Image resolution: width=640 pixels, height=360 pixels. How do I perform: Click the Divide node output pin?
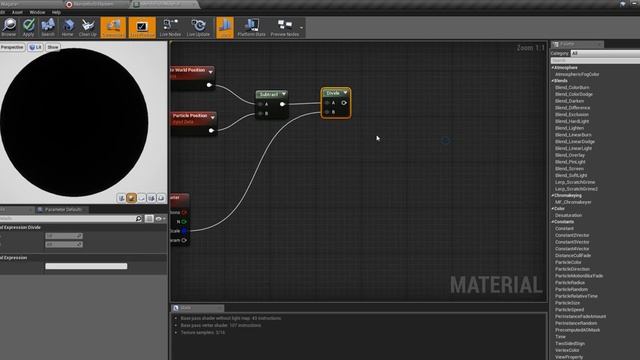point(344,103)
